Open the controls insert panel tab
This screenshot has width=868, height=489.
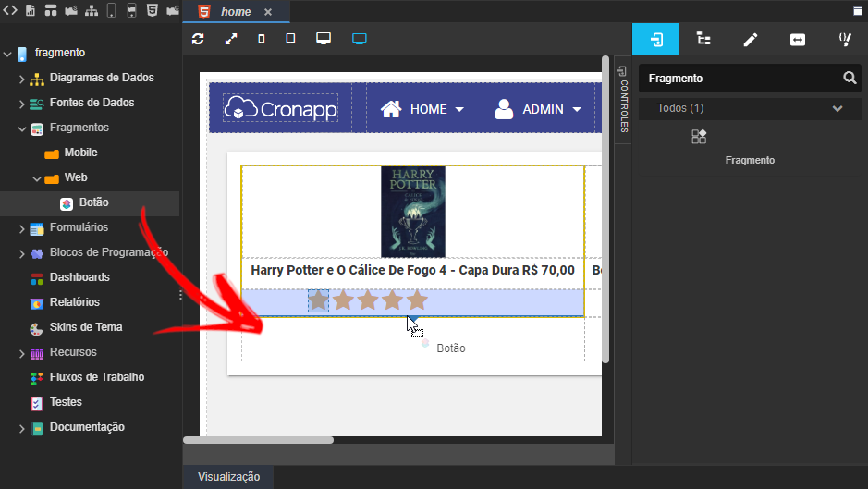(655, 40)
